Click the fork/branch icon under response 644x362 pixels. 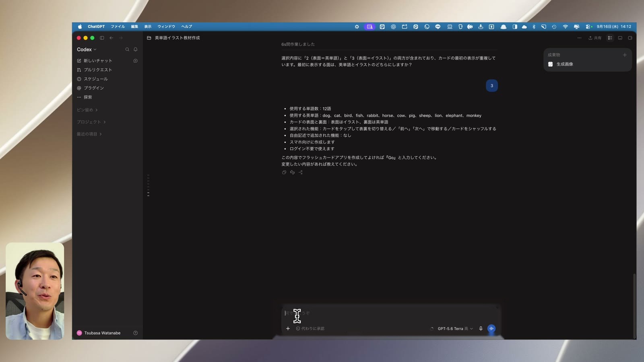click(300, 172)
